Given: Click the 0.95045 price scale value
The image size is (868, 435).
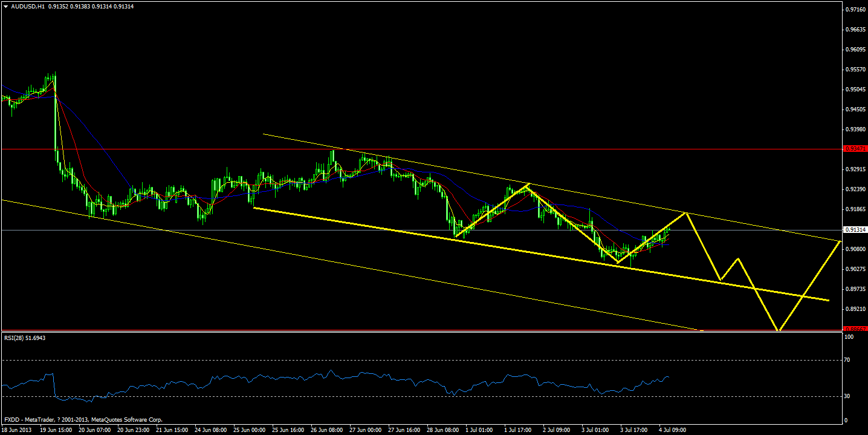Looking at the screenshot, I should [855, 90].
